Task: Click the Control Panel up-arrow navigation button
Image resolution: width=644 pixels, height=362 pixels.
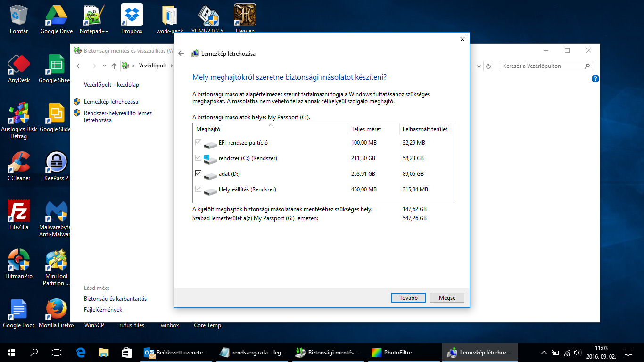Action: (114, 66)
